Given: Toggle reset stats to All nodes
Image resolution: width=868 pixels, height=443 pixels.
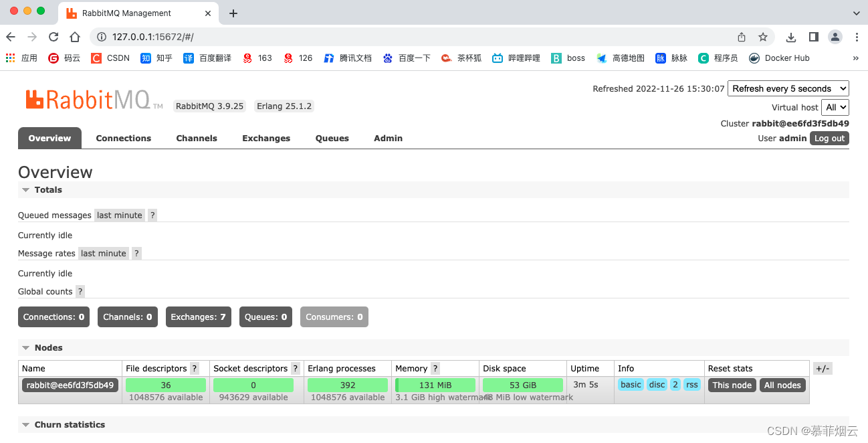Looking at the screenshot, I should (x=782, y=385).
